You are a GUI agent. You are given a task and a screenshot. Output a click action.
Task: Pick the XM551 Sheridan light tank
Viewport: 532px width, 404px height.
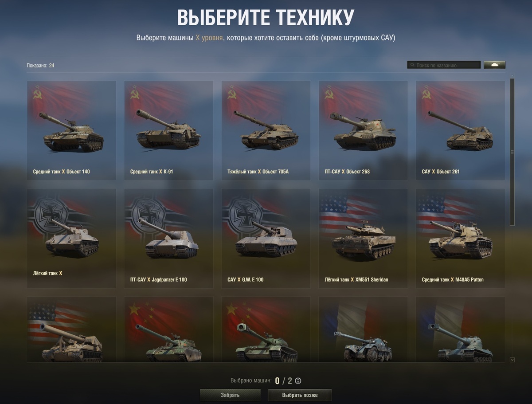363,239
